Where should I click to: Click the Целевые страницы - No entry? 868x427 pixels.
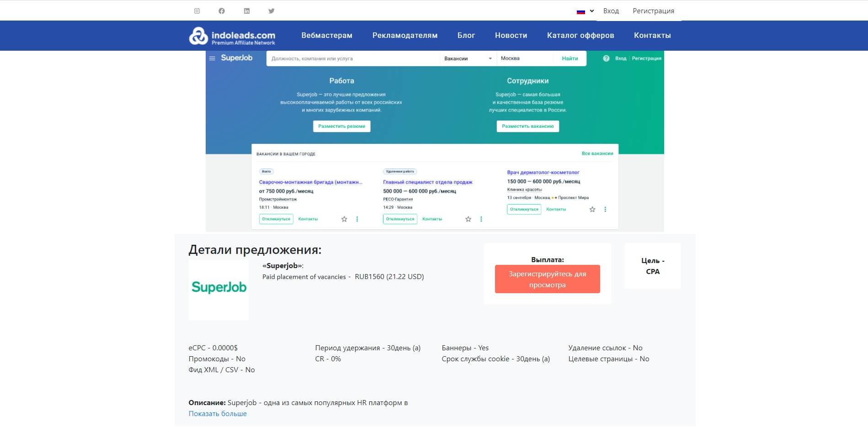(x=609, y=359)
